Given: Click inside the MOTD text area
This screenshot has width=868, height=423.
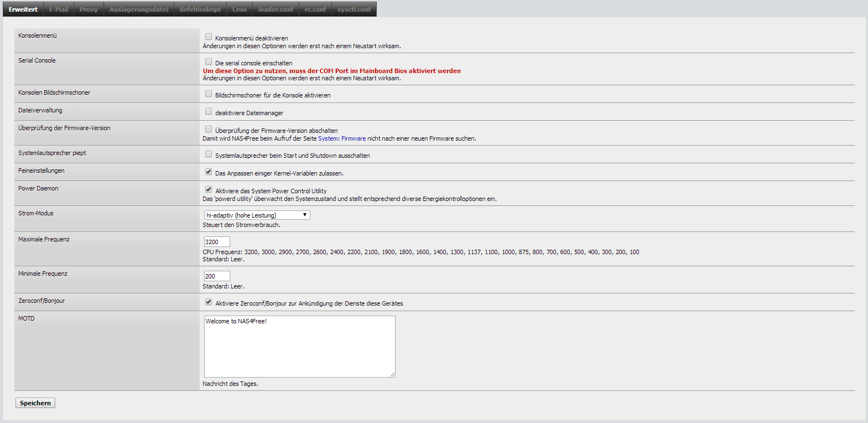Looking at the screenshot, I should 299,347.
